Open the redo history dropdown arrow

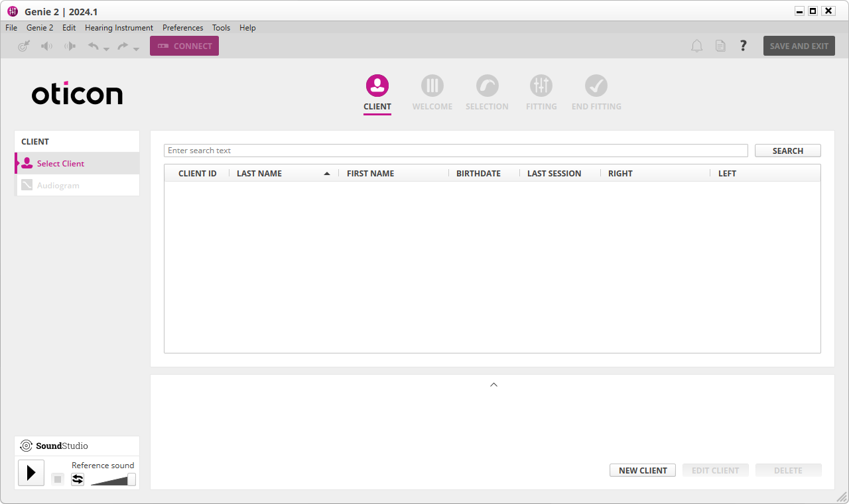click(x=137, y=49)
